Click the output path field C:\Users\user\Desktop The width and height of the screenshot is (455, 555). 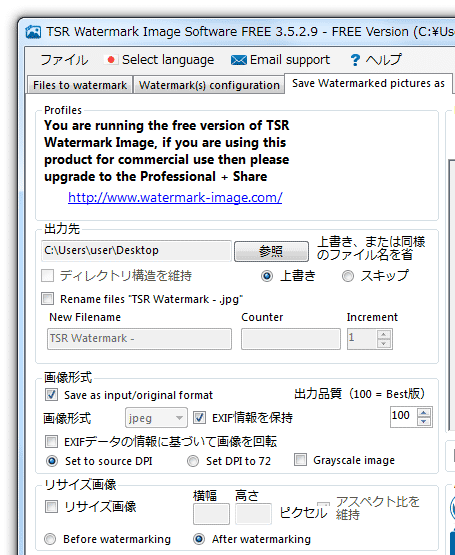(x=136, y=251)
